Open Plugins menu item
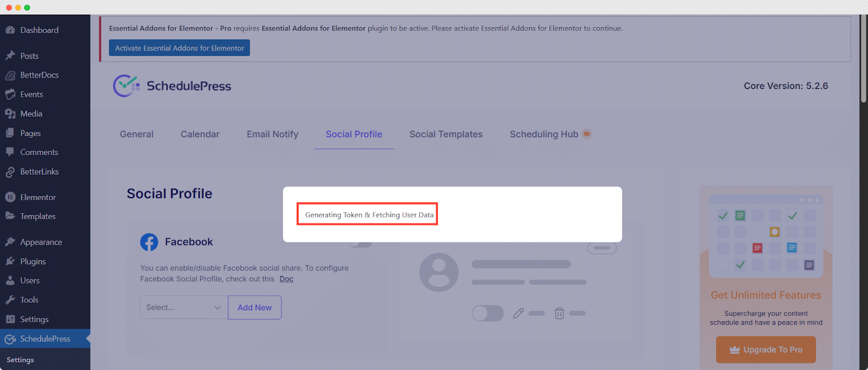868x370 pixels. [x=33, y=261]
